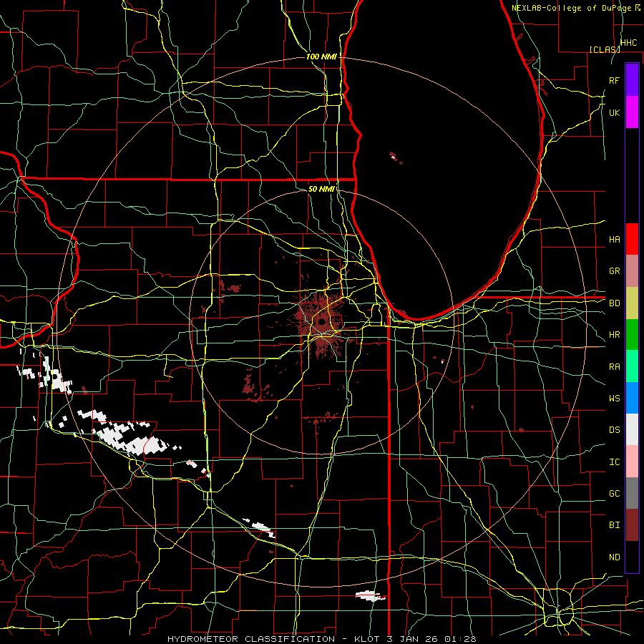Click the yellow-green BD legend swatch

click(x=632, y=303)
